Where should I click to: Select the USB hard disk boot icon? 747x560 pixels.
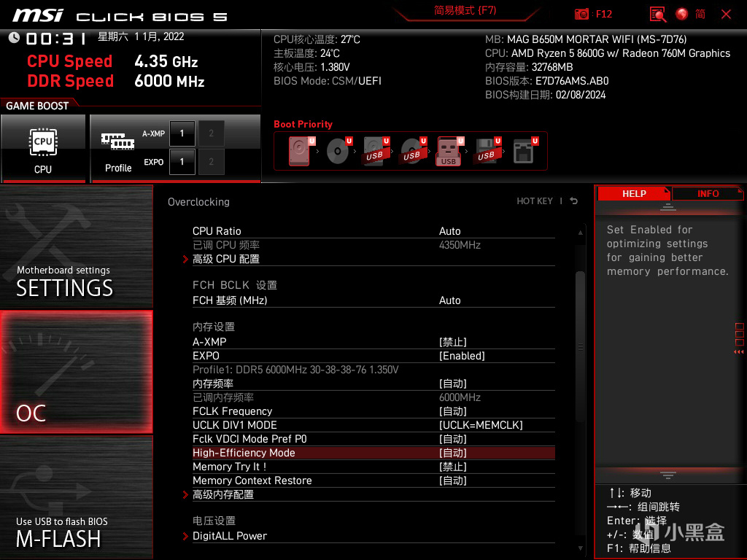376,150
